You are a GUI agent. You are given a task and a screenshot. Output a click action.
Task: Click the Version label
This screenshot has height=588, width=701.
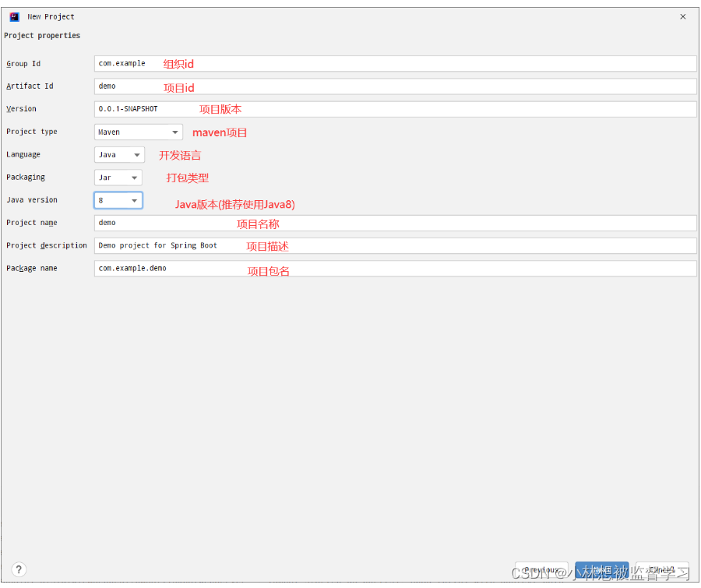click(x=21, y=109)
